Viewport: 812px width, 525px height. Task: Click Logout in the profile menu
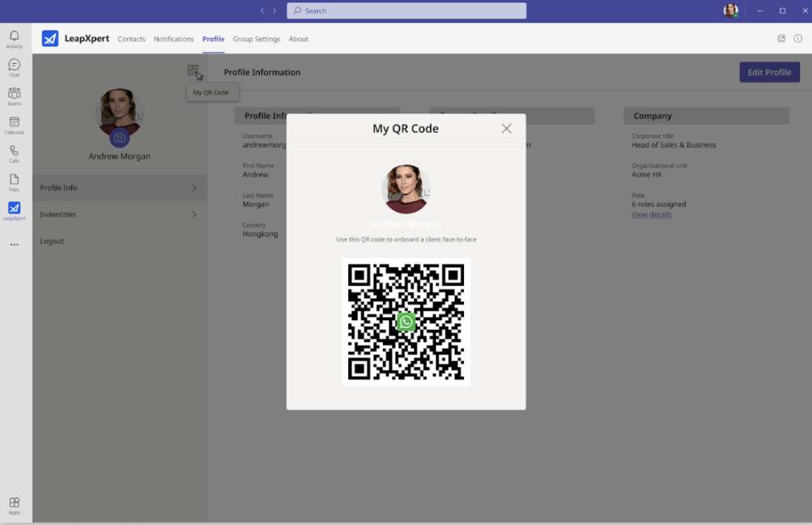(x=52, y=241)
